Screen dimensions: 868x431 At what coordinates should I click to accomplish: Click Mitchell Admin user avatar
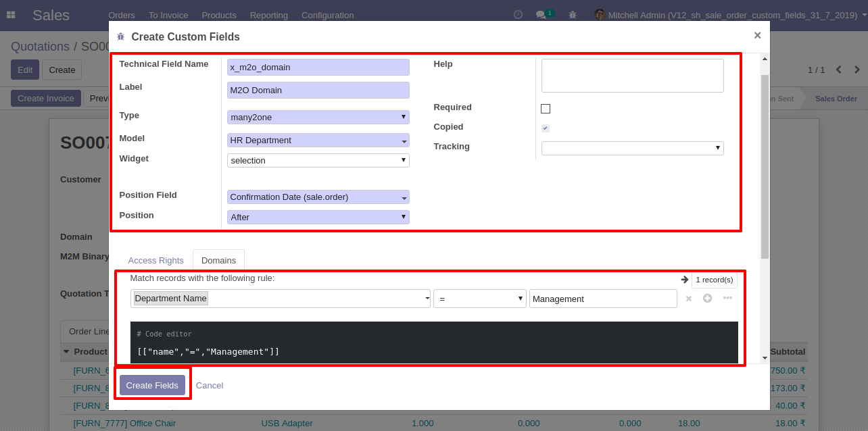(x=599, y=14)
